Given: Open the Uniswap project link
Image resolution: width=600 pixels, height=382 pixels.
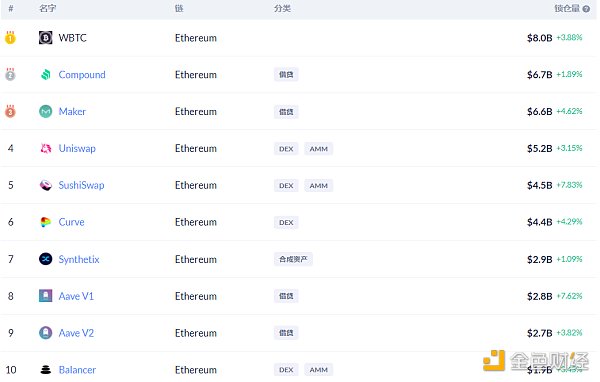Looking at the screenshot, I should [77, 148].
